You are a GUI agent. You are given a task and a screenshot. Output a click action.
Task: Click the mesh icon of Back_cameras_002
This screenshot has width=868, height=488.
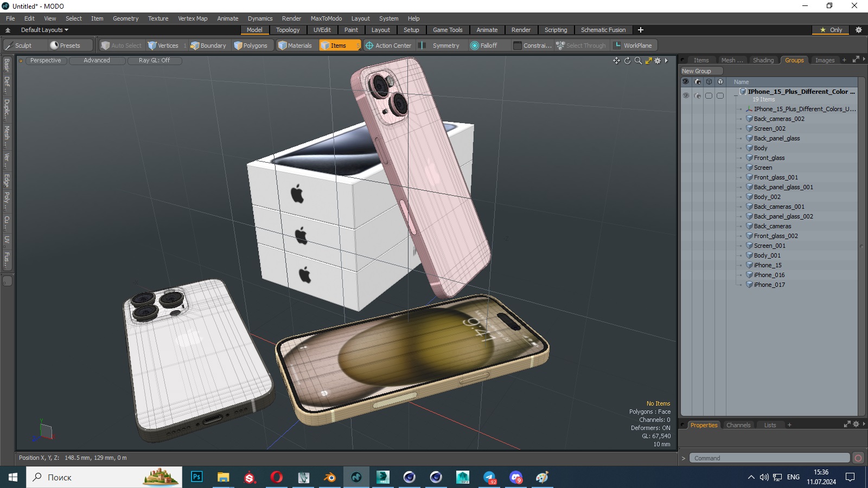tap(749, 119)
